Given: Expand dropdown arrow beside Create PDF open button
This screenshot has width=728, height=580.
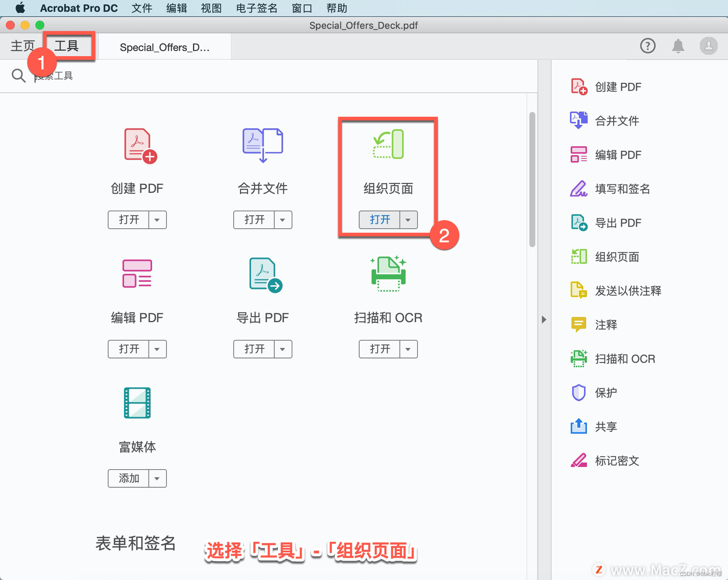Looking at the screenshot, I should tap(157, 220).
